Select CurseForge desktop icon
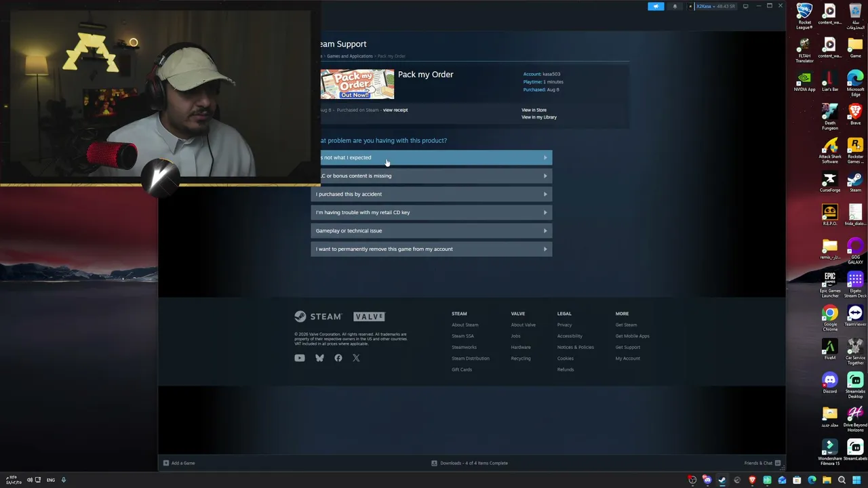 coord(830,182)
